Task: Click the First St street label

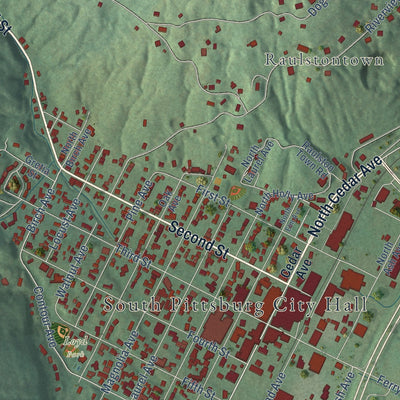Action: tap(213, 196)
